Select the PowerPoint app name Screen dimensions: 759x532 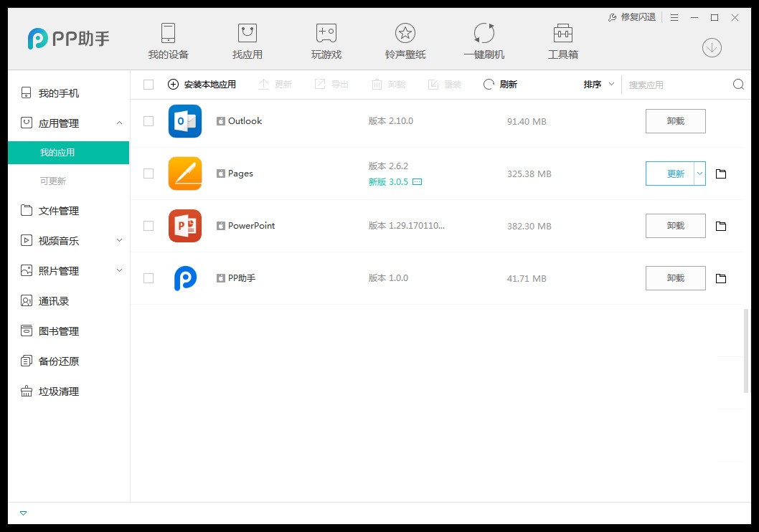(x=251, y=226)
